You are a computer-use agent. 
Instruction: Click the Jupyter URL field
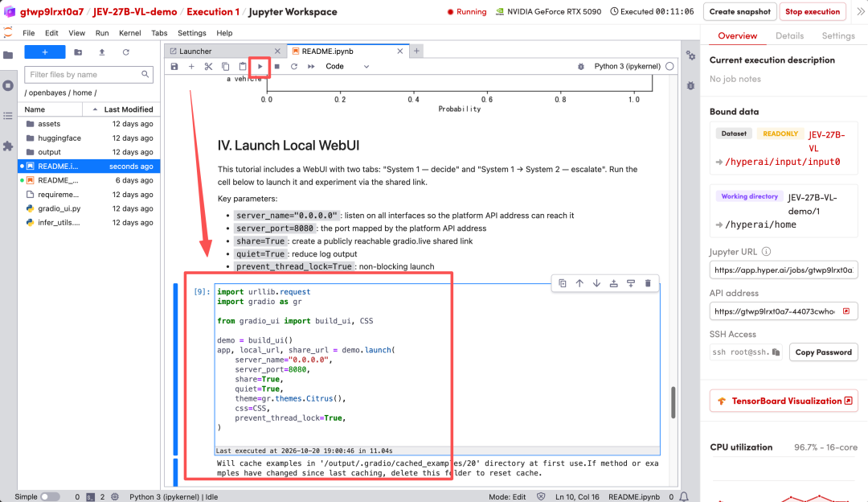(x=784, y=270)
